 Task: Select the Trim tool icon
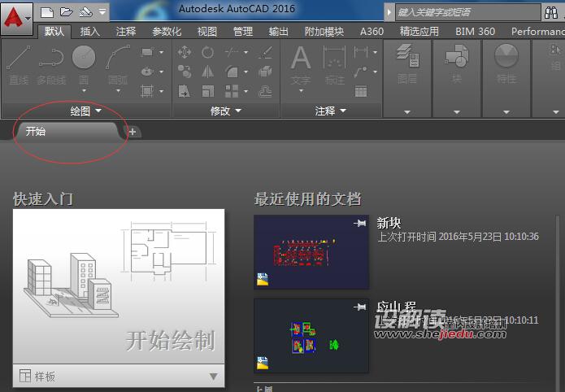click(x=232, y=53)
